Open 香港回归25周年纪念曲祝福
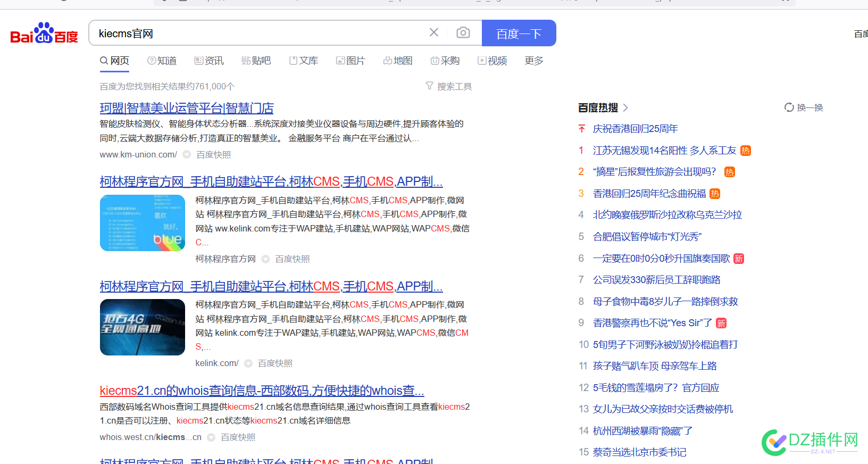Viewport: 868px width, 464px height. pos(649,194)
